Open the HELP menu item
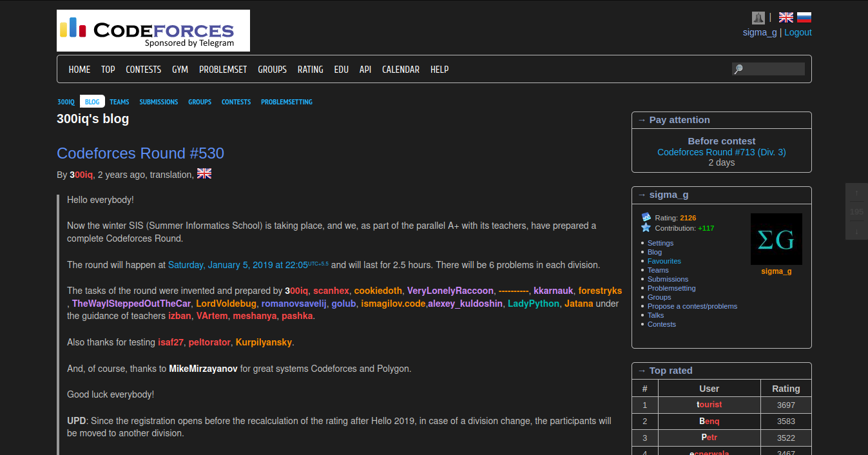Screen dimensions: 868x455 (x=439, y=69)
